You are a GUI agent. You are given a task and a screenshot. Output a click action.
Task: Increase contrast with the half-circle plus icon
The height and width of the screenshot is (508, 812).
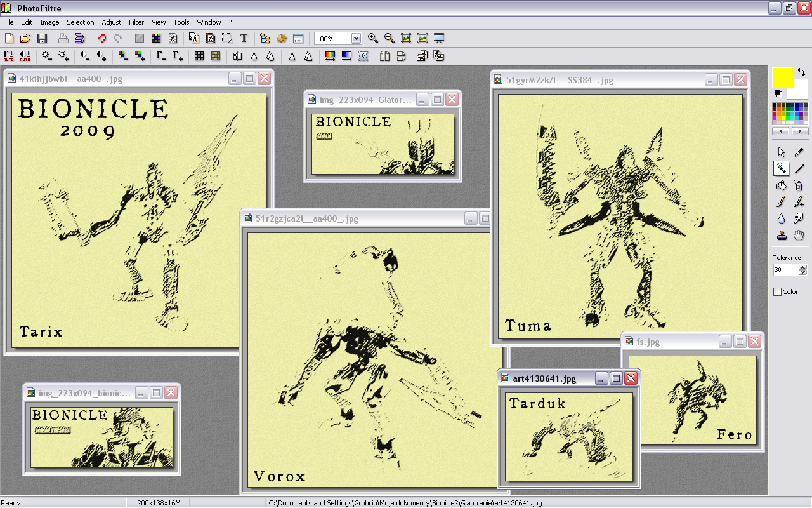coord(101,57)
